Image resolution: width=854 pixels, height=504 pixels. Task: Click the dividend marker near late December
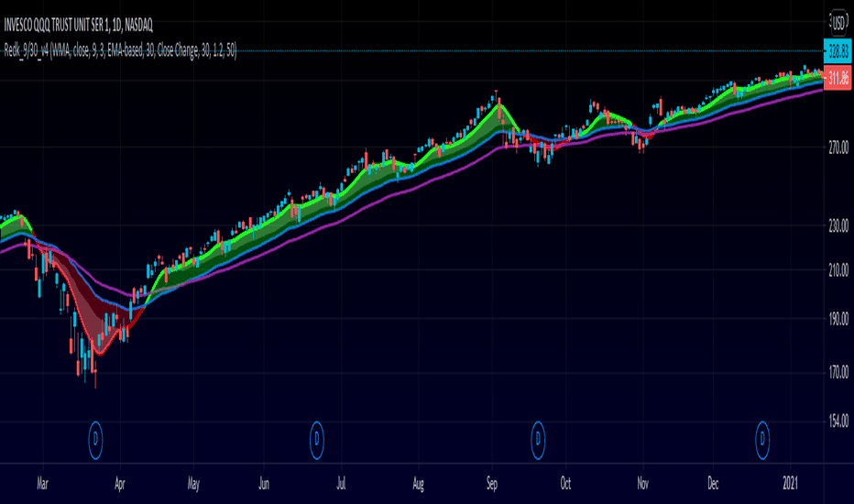(762, 440)
